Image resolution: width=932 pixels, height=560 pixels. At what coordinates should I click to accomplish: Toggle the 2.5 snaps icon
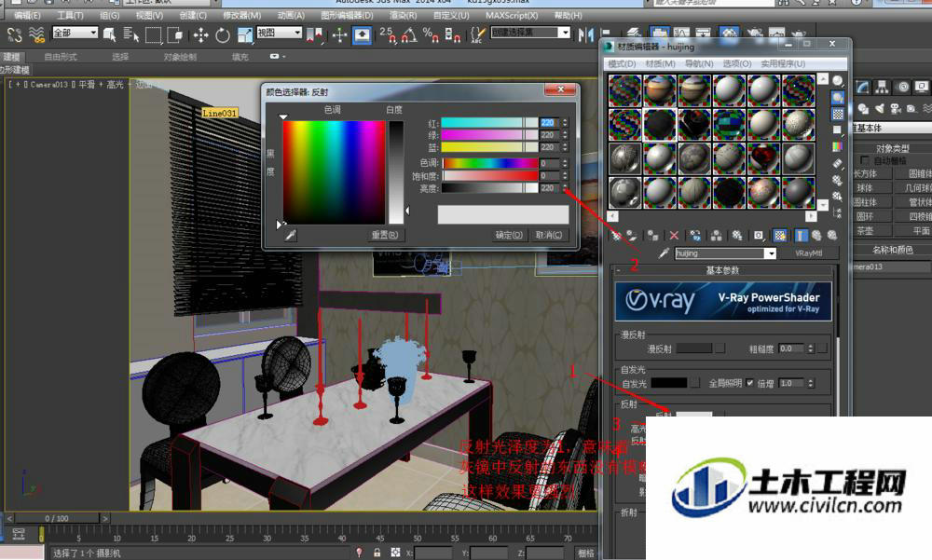pos(388,35)
